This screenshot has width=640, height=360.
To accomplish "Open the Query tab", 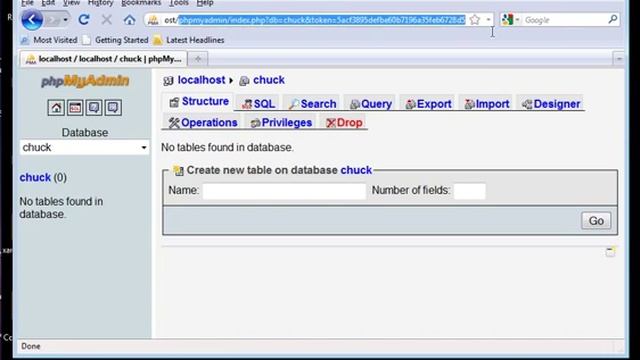I will click(371, 104).
